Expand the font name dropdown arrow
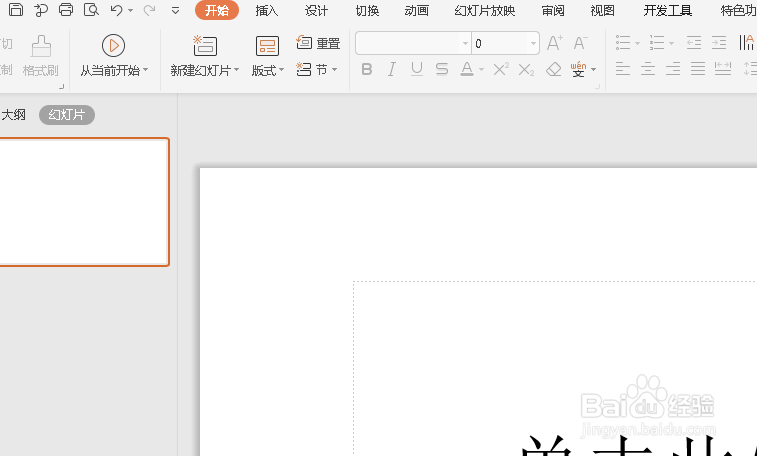757x456 pixels. [x=465, y=43]
